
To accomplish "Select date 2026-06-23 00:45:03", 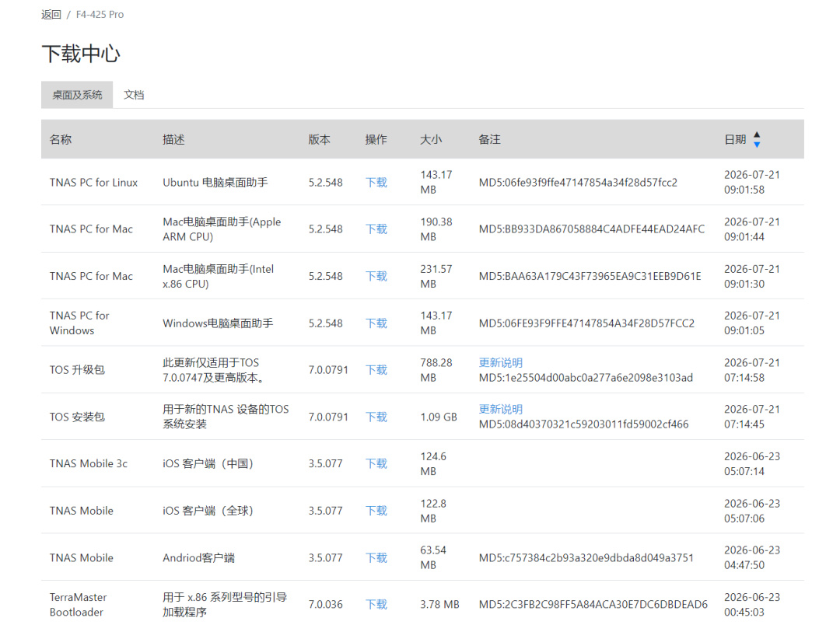I will coord(752,605).
